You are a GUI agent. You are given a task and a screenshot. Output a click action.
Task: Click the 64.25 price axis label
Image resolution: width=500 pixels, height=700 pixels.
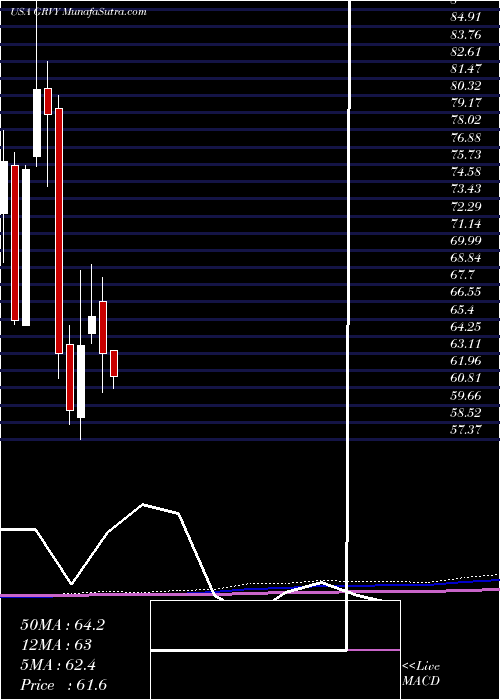click(465, 326)
